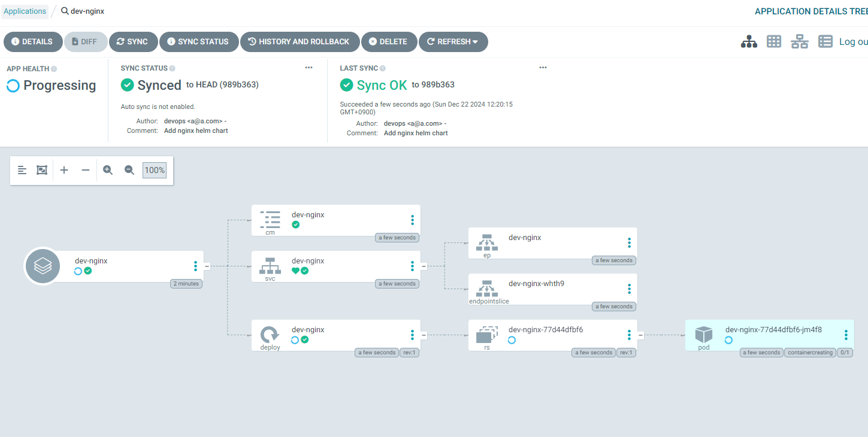This screenshot has width=868, height=437.
Task: Open HISTORY AND ROLLBACK
Action: 300,42
